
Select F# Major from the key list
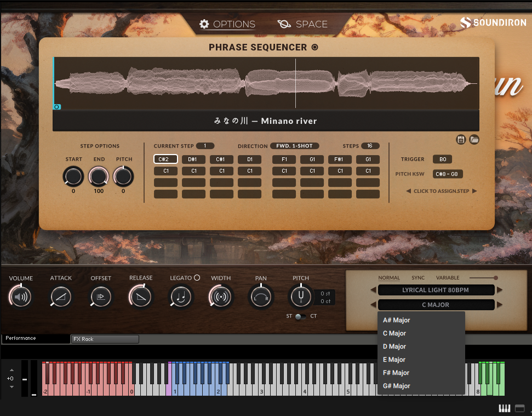[x=396, y=373]
